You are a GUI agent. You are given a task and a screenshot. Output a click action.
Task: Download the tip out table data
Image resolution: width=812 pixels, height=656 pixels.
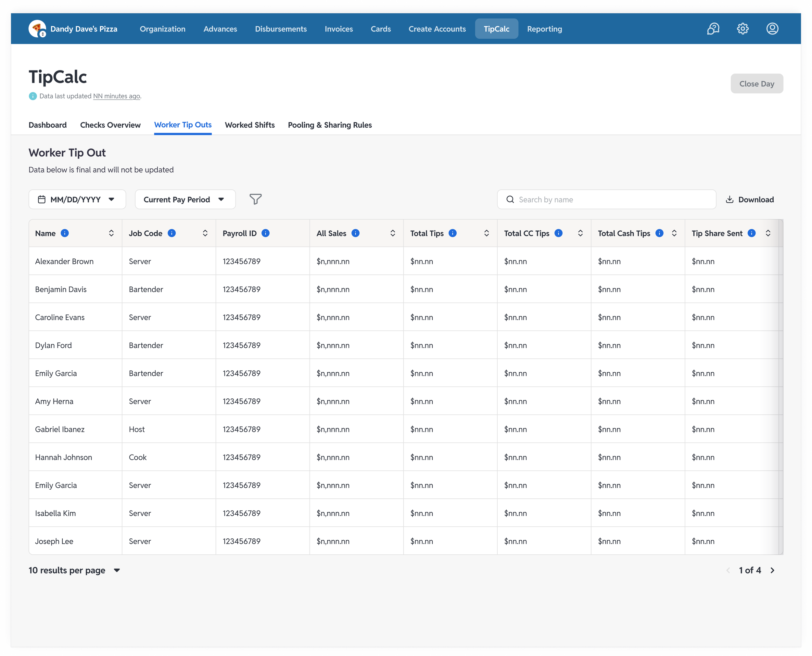750,199
